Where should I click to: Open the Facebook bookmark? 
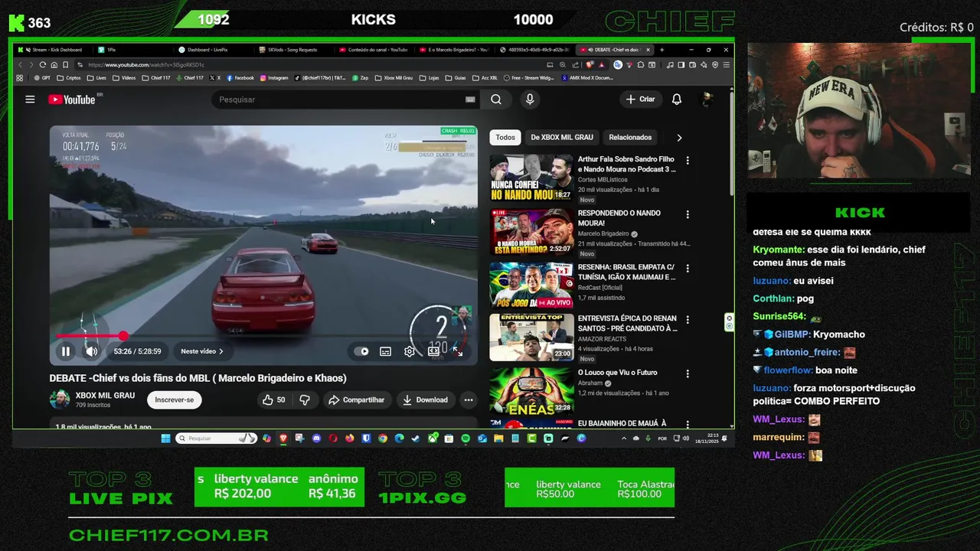coord(240,78)
